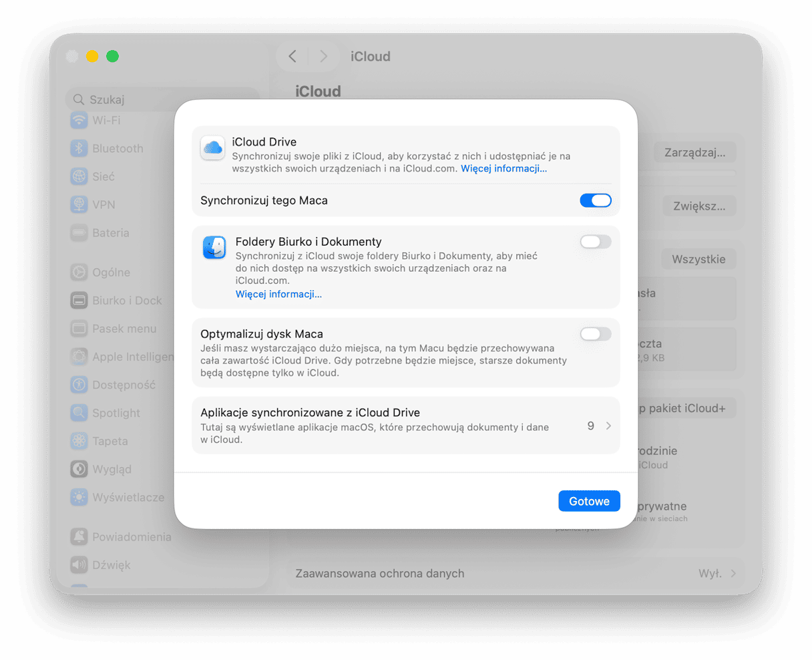This screenshot has width=812, height=660.
Task: Select the Wi-Fi icon in the sidebar
Action: [78, 120]
